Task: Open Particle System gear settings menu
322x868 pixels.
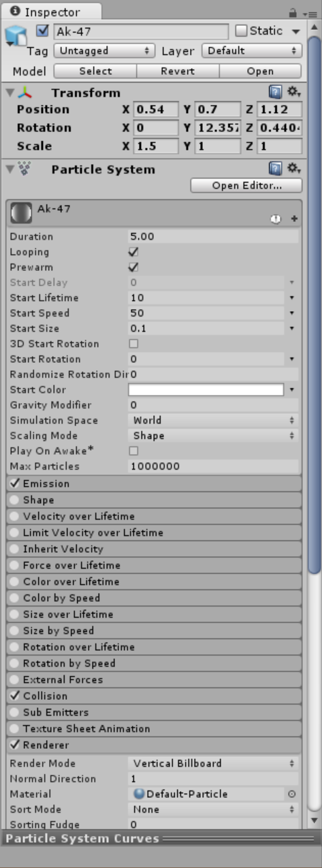Action: click(293, 168)
